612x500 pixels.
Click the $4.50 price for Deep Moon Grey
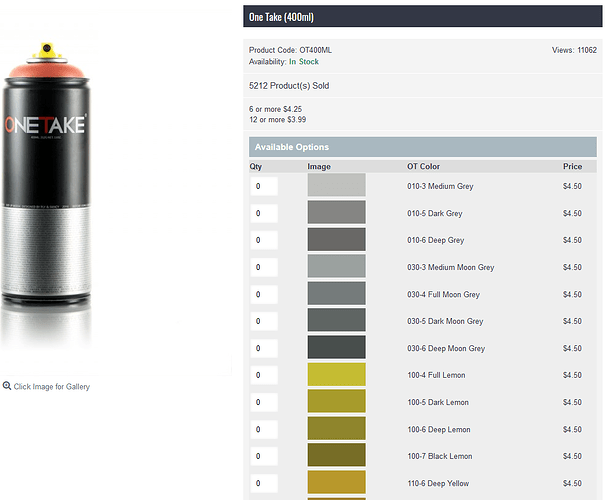(x=572, y=348)
